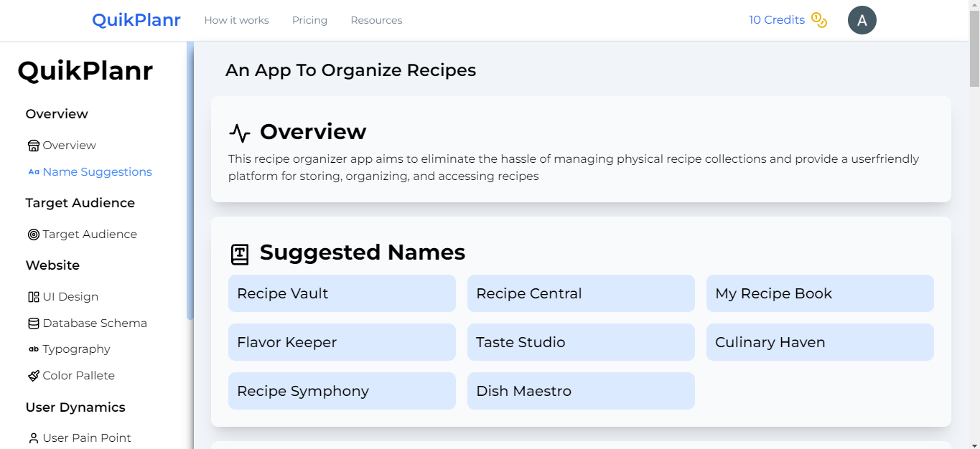The width and height of the screenshot is (980, 449).
Task: Pick the Dish Maestro name suggestion
Action: click(581, 391)
